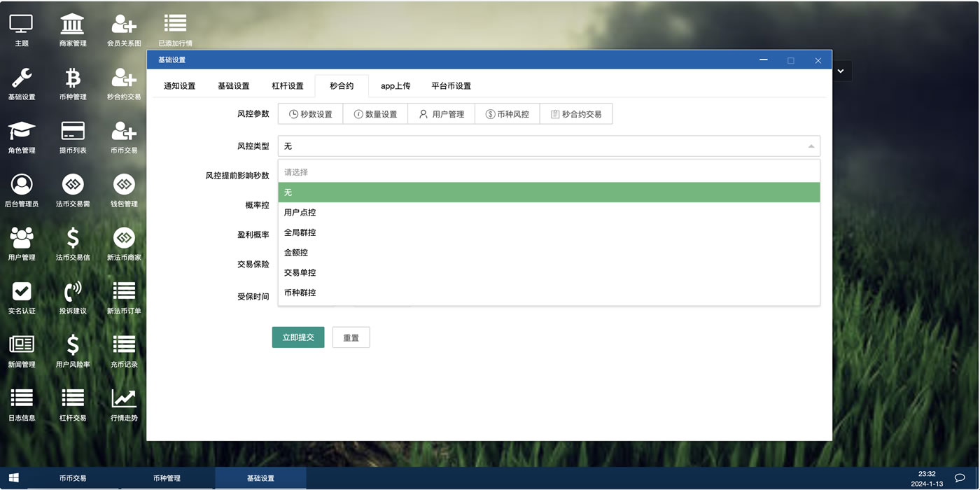Select 全局群控 option

(x=549, y=232)
